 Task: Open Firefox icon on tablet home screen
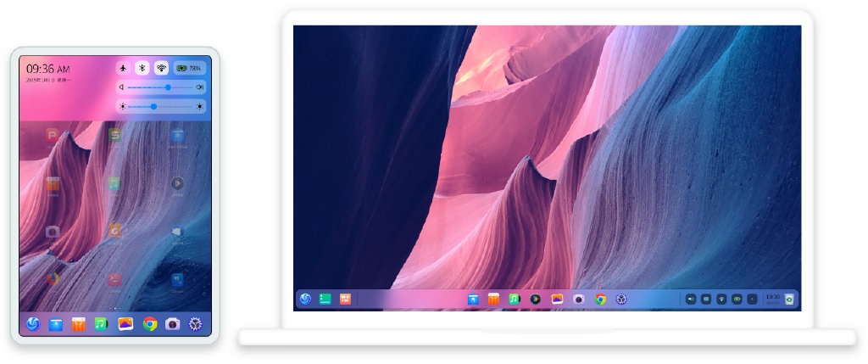point(53,278)
